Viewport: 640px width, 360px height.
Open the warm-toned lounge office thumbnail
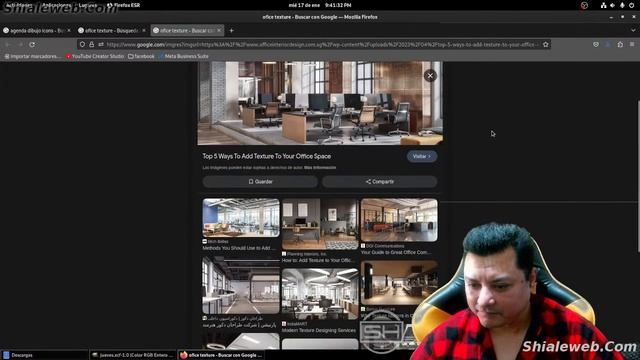click(399, 283)
